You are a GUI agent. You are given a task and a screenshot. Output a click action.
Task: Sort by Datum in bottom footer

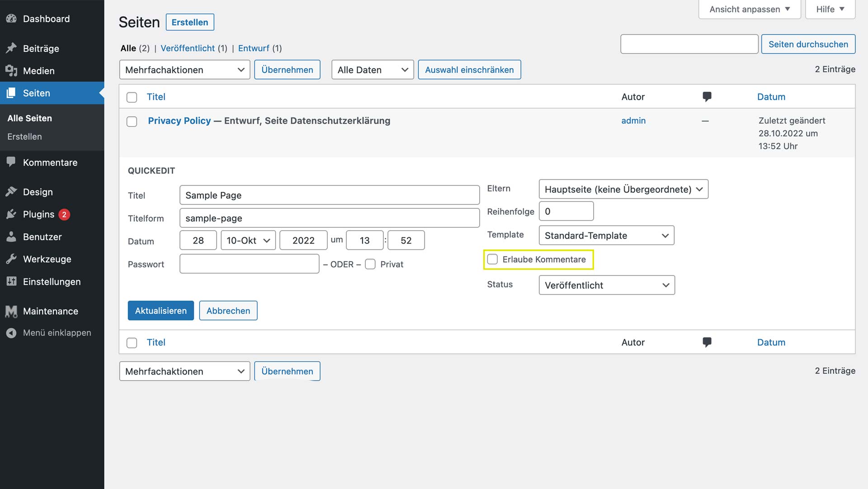click(771, 342)
